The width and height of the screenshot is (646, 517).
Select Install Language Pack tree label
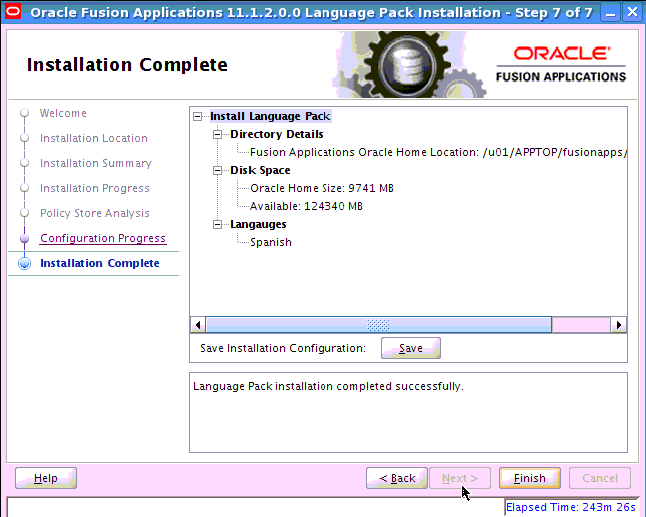point(270,117)
